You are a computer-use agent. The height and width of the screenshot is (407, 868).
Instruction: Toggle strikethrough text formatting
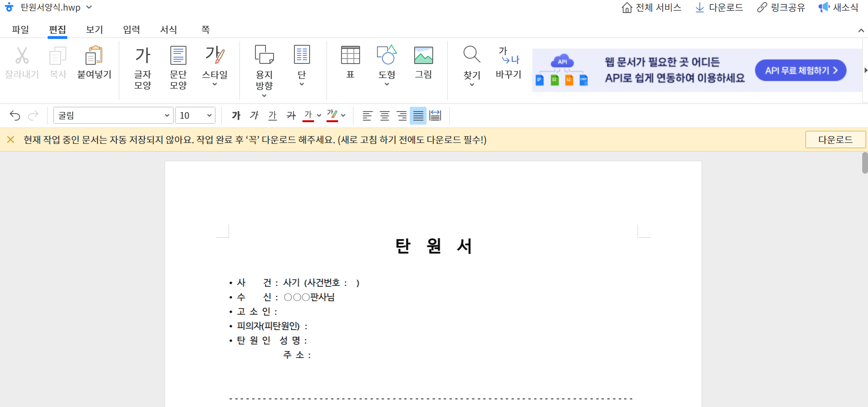[291, 115]
